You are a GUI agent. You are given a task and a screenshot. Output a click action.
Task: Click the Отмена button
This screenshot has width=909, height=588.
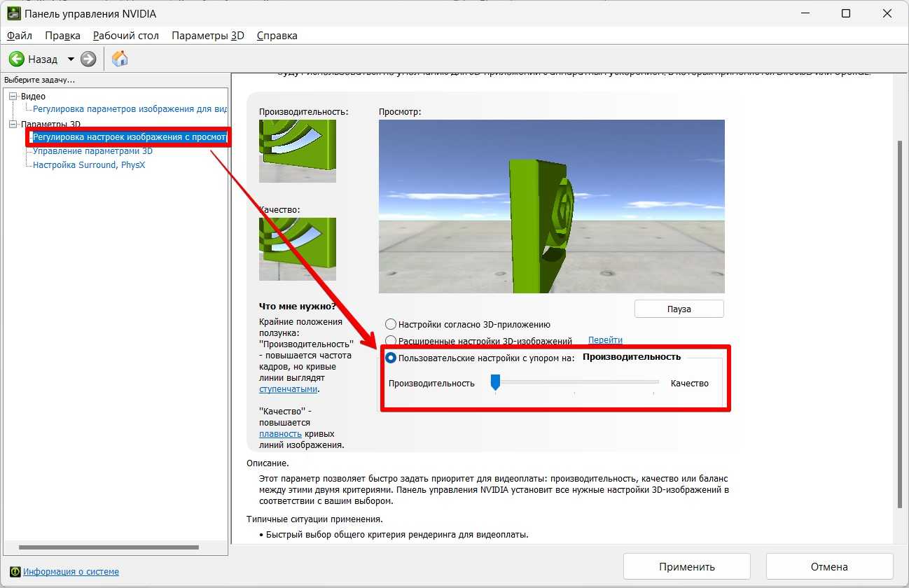(x=829, y=567)
